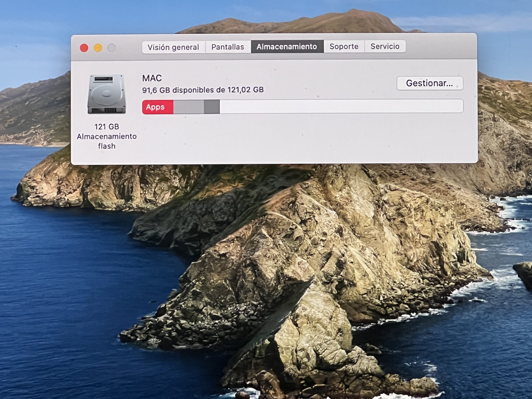Open the Visión general tab
The height and width of the screenshot is (399, 532).
tap(173, 47)
